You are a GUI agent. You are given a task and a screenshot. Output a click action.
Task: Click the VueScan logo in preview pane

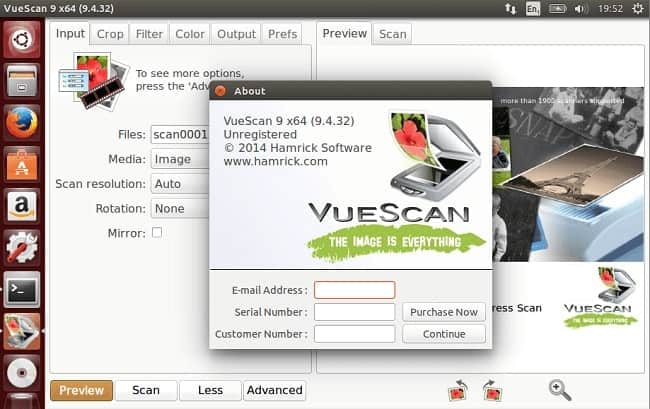(601, 297)
